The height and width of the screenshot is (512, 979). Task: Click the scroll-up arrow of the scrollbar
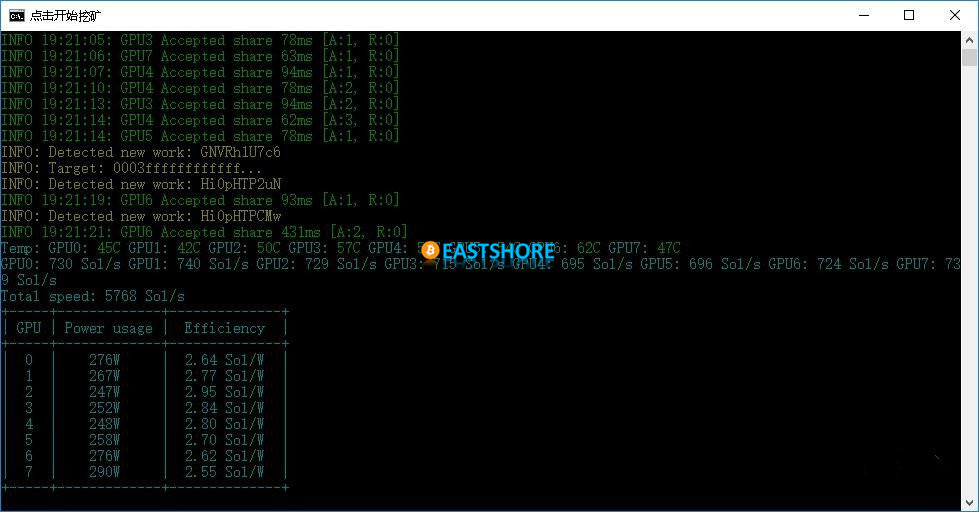click(969, 41)
